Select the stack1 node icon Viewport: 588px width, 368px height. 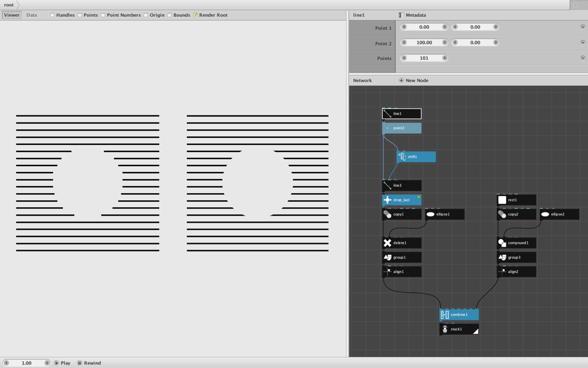pyautogui.click(x=445, y=329)
